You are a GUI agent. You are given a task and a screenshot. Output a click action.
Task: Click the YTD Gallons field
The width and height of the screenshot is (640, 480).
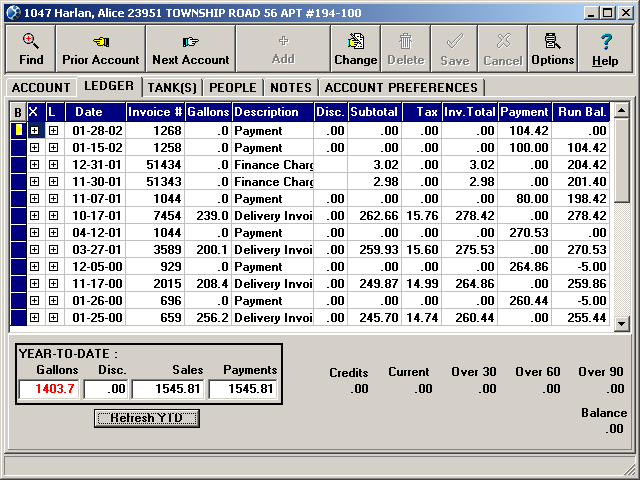[x=46, y=390]
